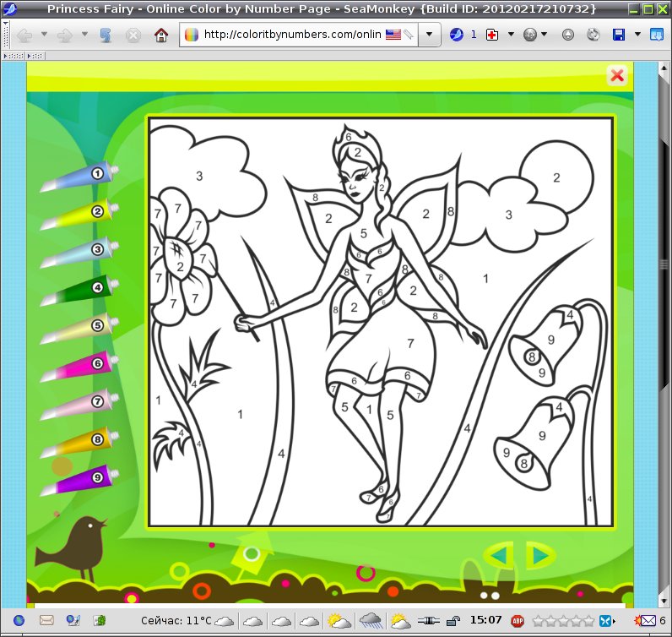This screenshot has width=672, height=637.
Task: Click the rainy weather forecast icon
Action: (x=371, y=621)
